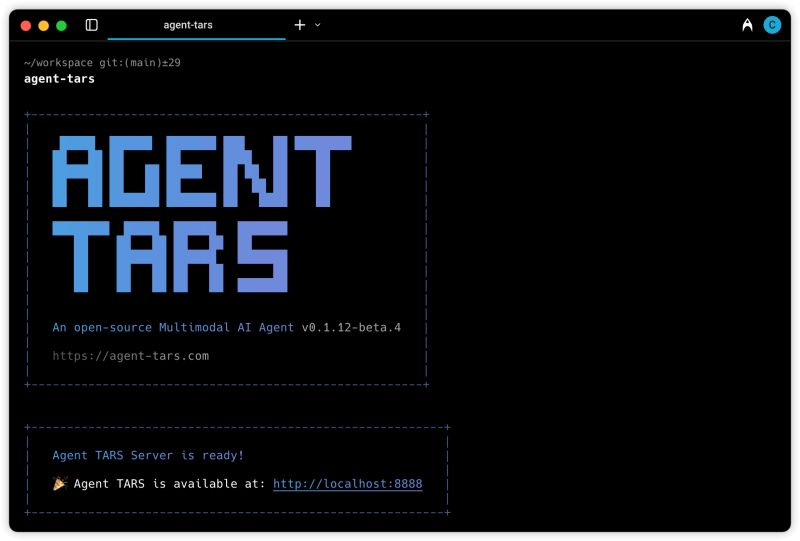The height and width of the screenshot is (541, 800).
Task: Click the agent-tars command text
Action: coord(59,79)
